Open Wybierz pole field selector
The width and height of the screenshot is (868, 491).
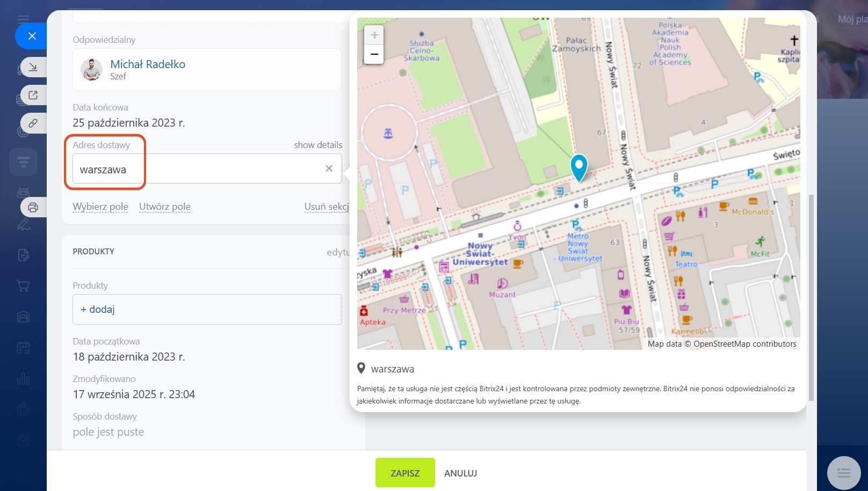click(x=100, y=207)
